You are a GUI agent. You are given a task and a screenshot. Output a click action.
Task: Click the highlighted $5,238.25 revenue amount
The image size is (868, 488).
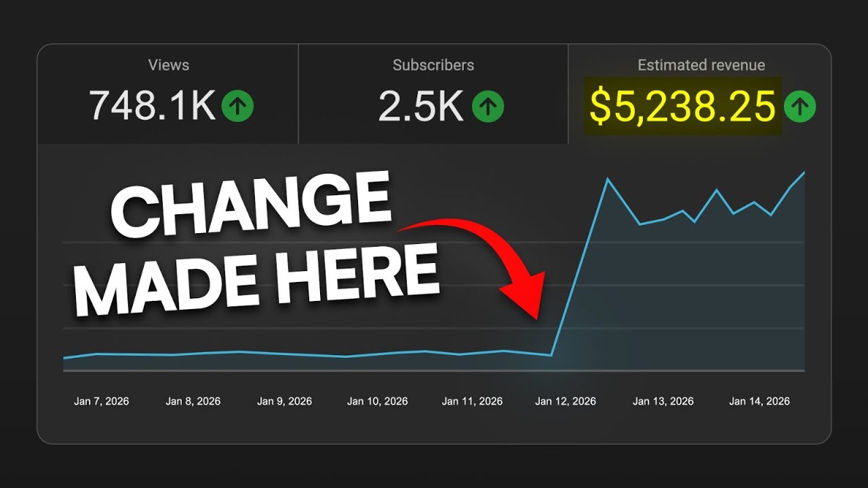point(684,106)
